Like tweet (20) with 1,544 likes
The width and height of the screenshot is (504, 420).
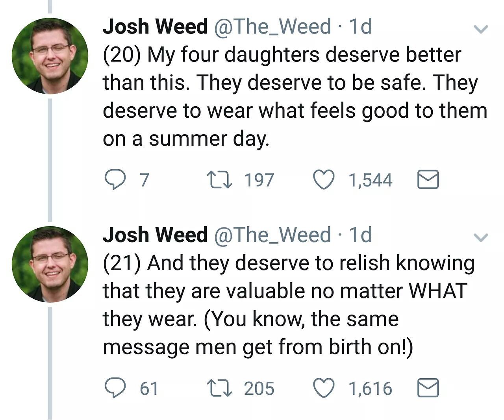(x=324, y=180)
